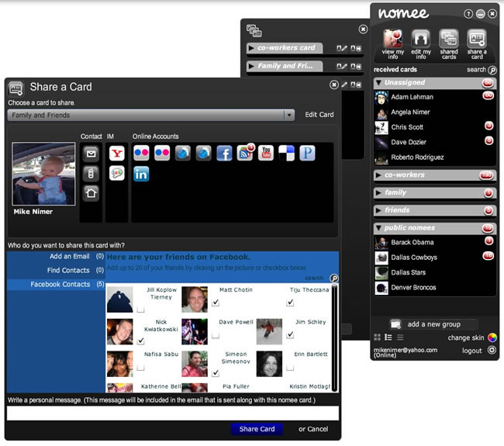Click the logout text
The image size is (504, 446).
(472, 351)
